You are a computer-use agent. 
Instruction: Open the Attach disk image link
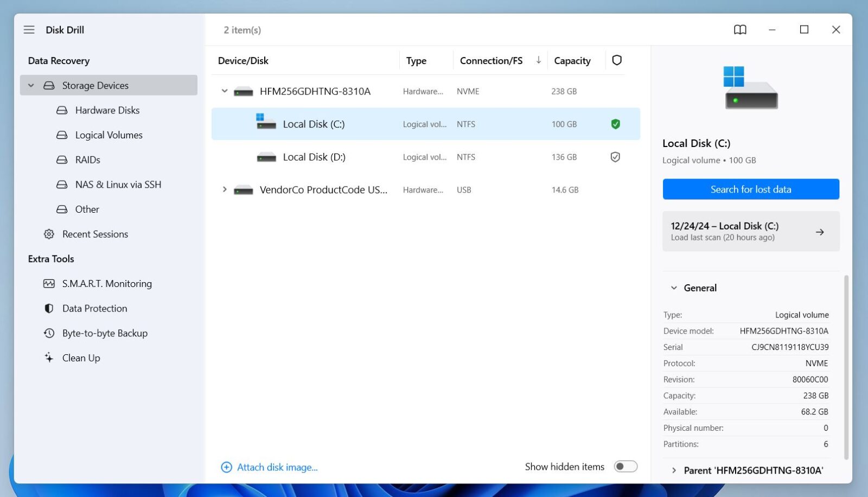click(277, 467)
